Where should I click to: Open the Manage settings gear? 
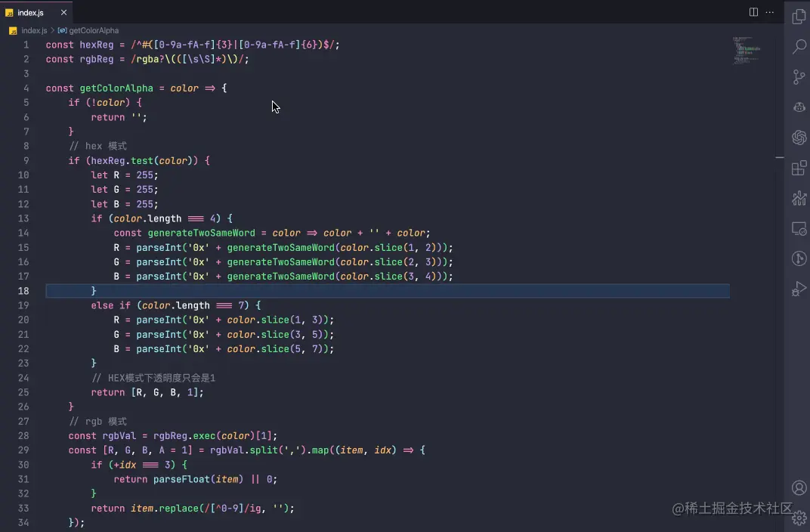tap(799, 518)
